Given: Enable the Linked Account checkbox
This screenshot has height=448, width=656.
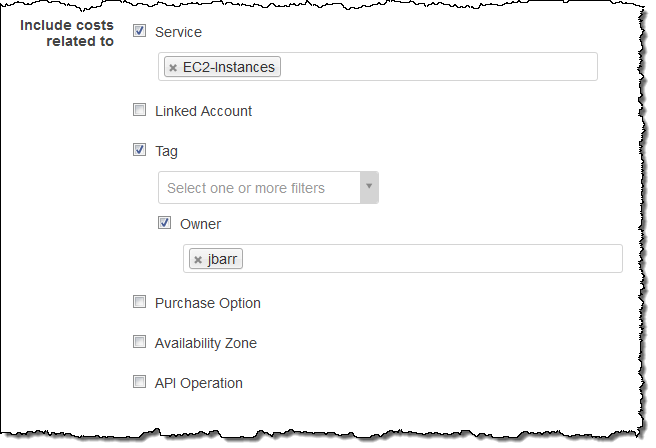Looking at the screenshot, I should coord(140,111).
